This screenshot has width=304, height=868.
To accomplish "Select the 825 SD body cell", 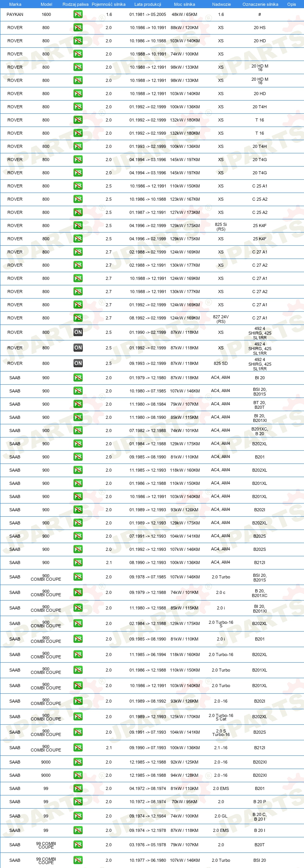I will (221, 363).
